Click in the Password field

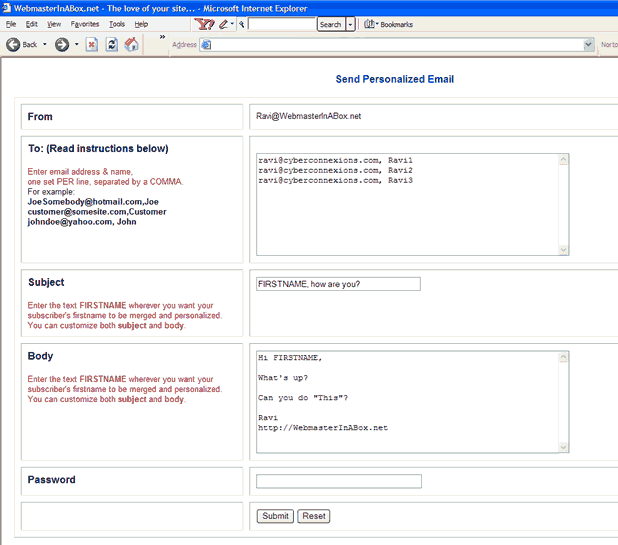pyautogui.click(x=339, y=481)
